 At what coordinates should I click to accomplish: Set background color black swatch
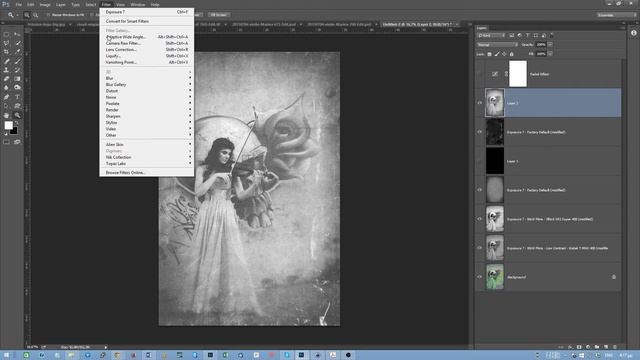click(x=15, y=132)
